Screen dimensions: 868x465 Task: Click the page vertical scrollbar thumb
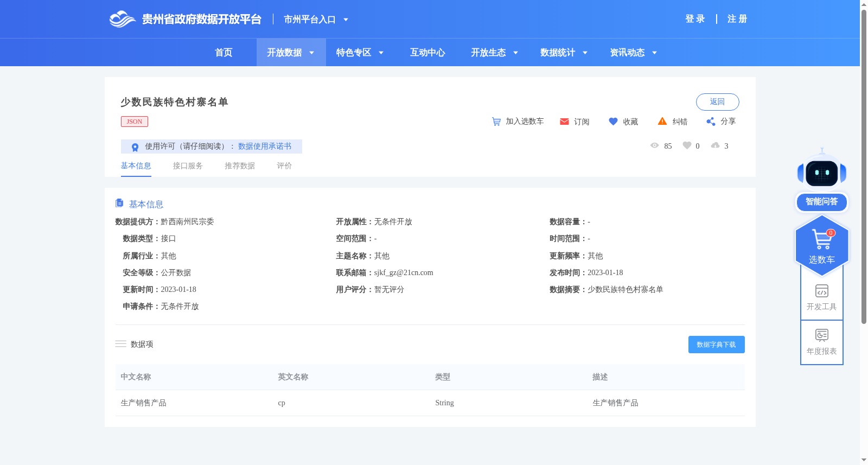pos(864,167)
